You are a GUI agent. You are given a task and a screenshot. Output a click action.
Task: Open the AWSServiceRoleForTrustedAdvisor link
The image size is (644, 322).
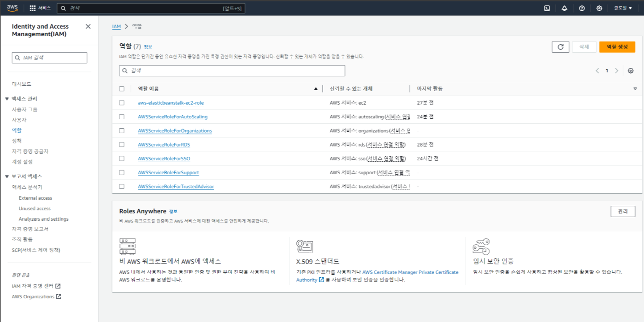coord(176,186)
